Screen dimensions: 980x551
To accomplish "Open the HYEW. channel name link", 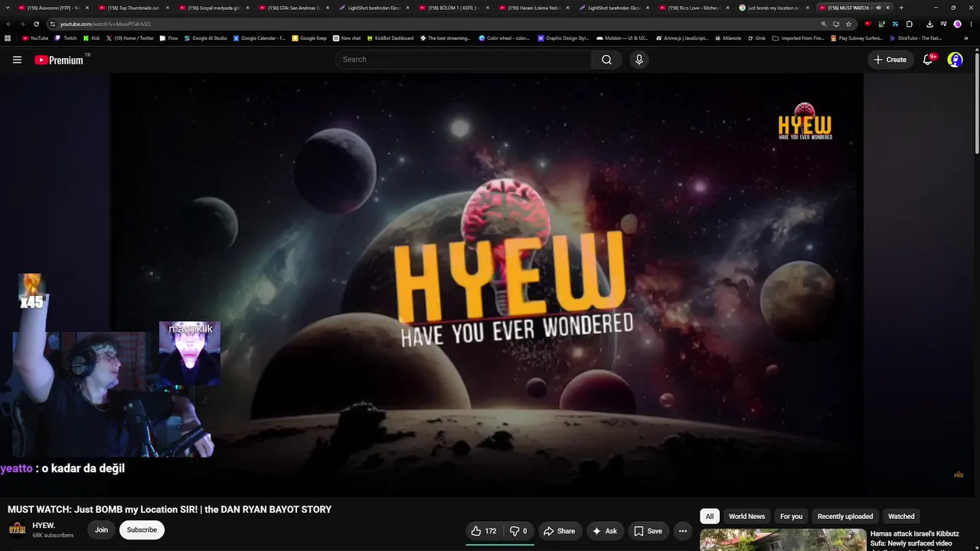I will point(44,526).
